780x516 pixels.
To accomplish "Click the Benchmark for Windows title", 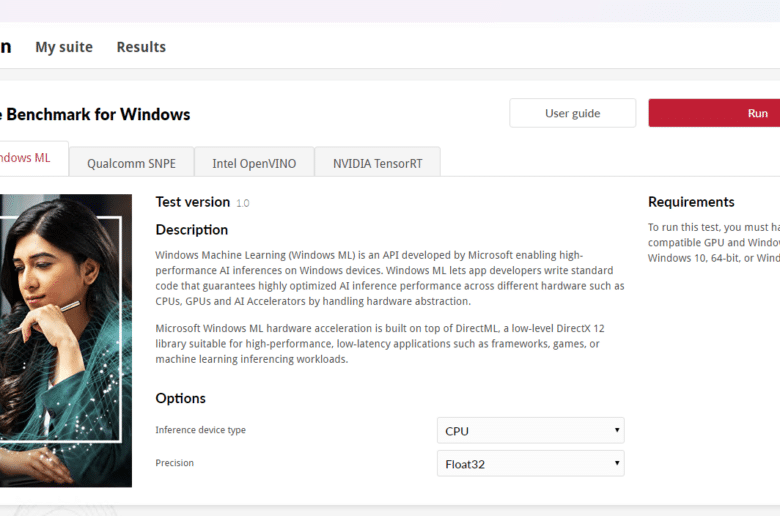I will point(95,114).
